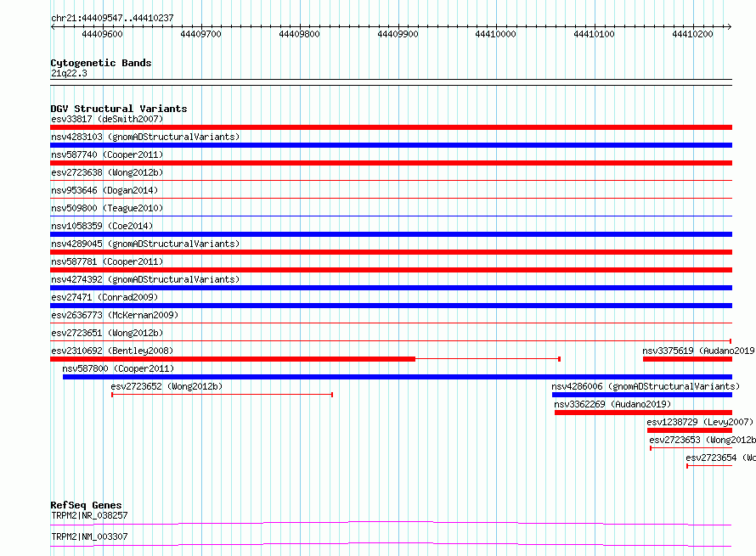The height and width of the screenshot is (556, 756).
Task: Click the 21q22.3 band label
Action: [69, 73]
